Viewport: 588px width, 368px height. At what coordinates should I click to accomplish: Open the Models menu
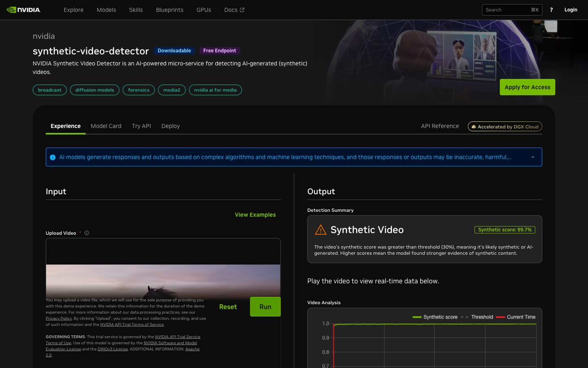click(106, 10)
